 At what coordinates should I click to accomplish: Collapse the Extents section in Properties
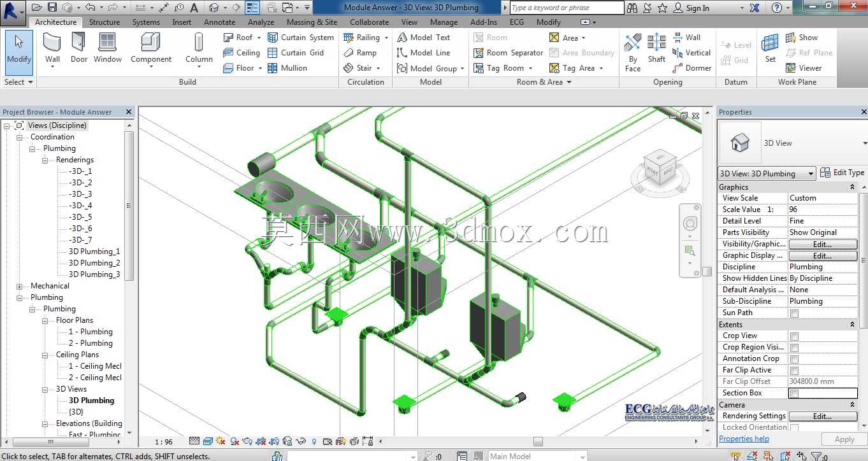pyautogui.click(x=852, y=325)
